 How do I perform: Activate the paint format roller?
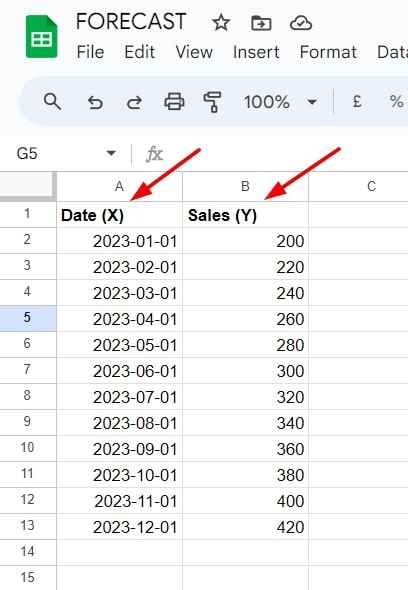[x=213, y=102]
